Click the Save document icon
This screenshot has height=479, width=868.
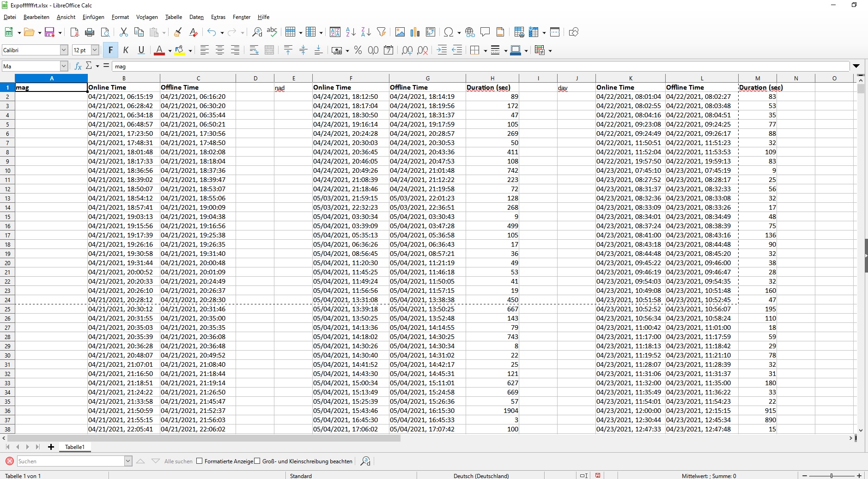49,32
